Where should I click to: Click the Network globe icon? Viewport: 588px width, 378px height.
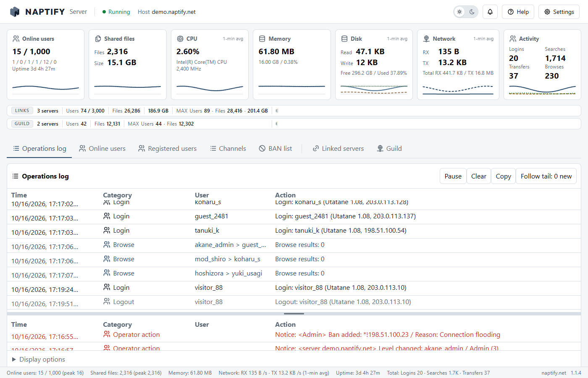click(426, 39)
